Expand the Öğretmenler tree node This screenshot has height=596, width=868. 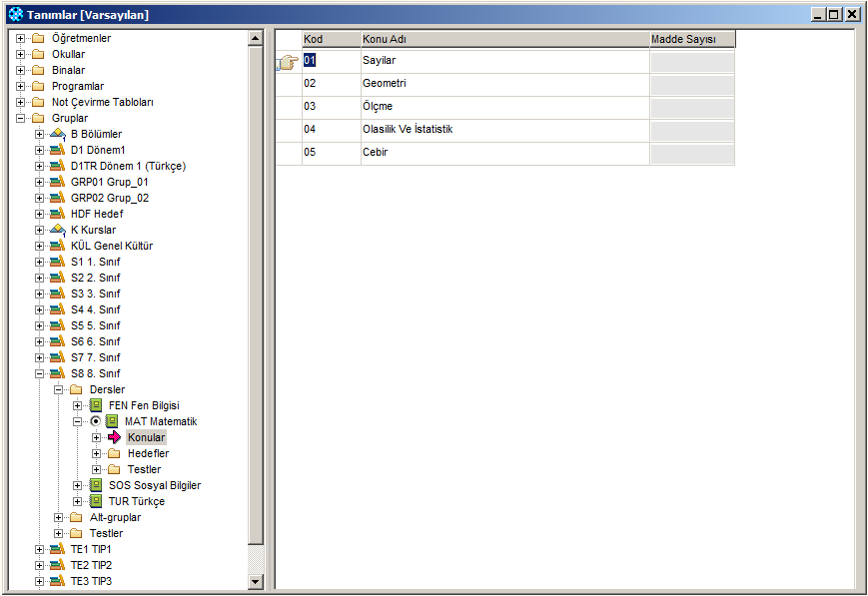pos(20,38)
